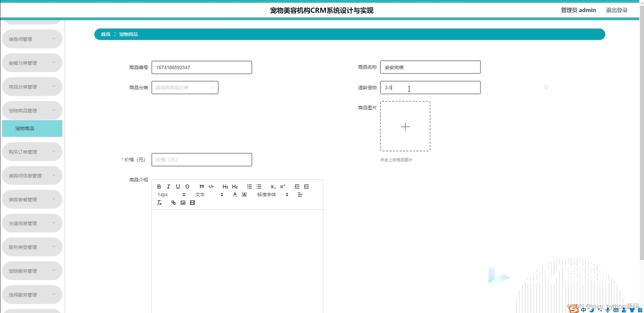Collapse the 宠物商品管理 sidebar menu
Image resolution: width=644 pixels, height=313 pixels.
point(32,110)
